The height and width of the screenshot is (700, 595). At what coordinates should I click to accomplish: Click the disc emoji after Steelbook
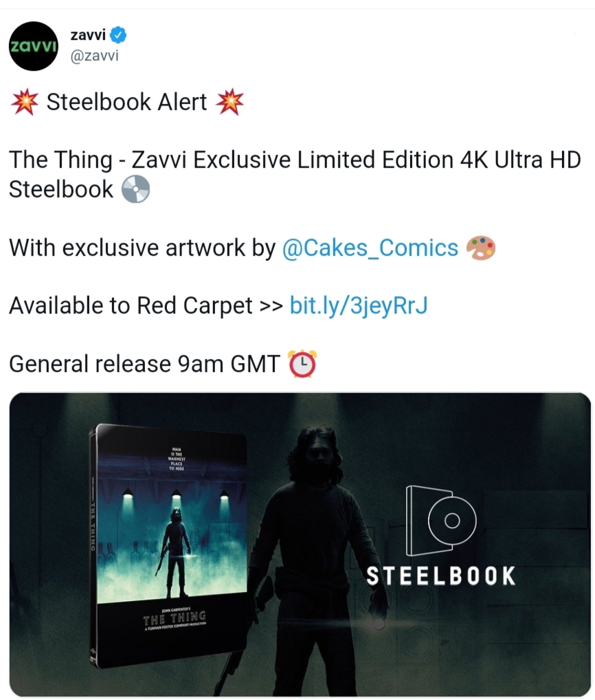(x=136, y=189)
